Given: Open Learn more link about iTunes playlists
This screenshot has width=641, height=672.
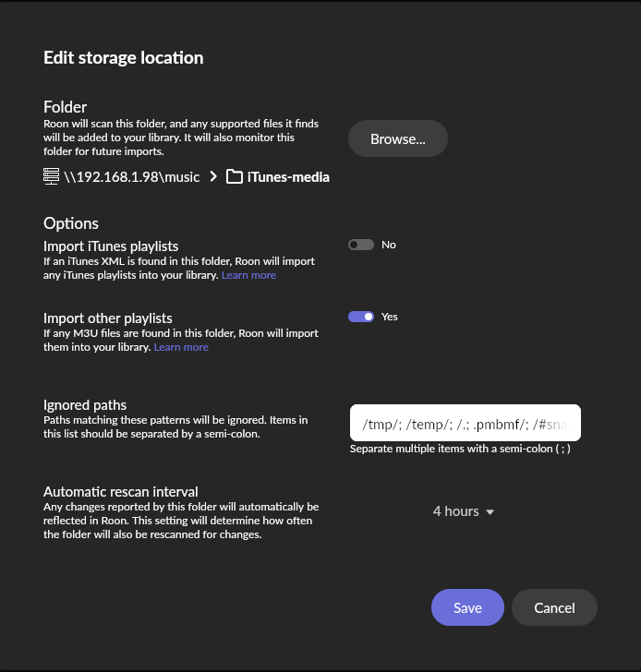Looking at the screenshot, I should [x=248, y=275].
